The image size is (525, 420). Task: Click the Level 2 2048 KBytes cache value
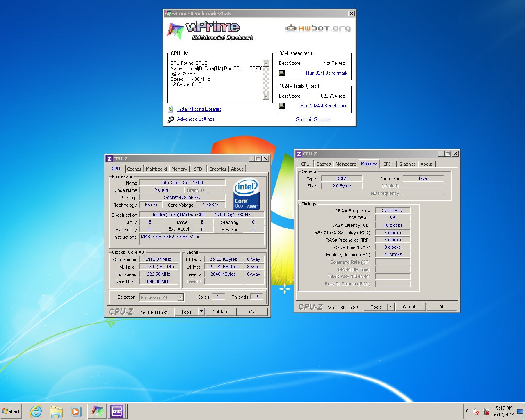pyautogui.click(x=223, y=274)
